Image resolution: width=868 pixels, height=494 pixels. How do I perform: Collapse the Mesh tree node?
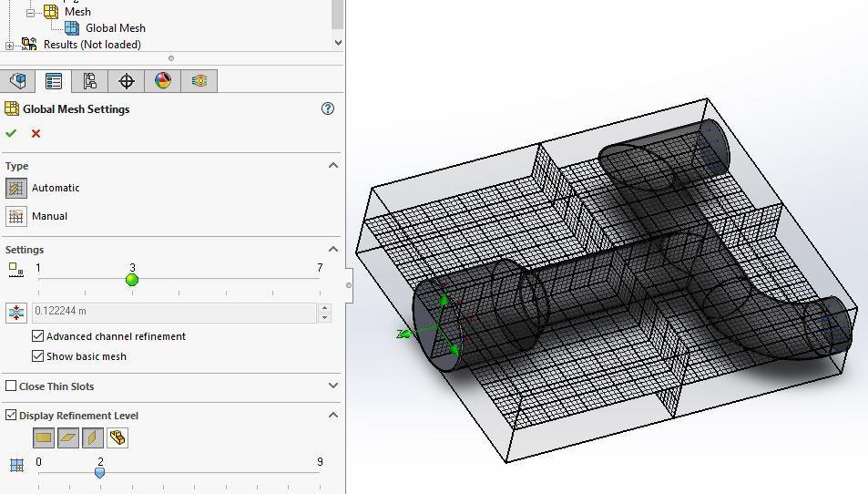coord(30,12)
